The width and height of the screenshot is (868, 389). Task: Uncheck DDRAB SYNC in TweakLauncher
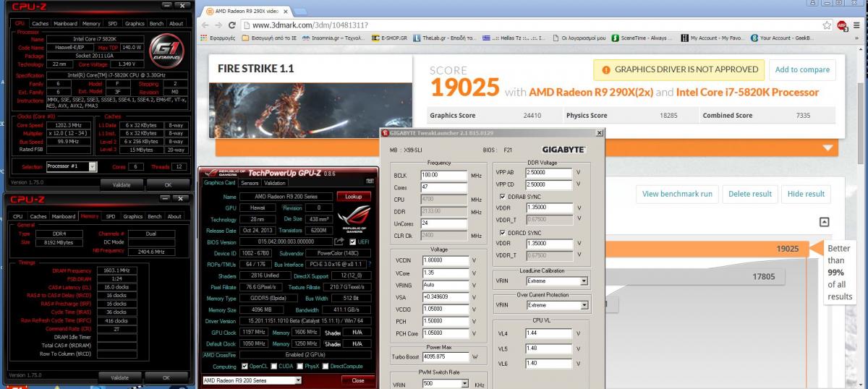[503, 197]
